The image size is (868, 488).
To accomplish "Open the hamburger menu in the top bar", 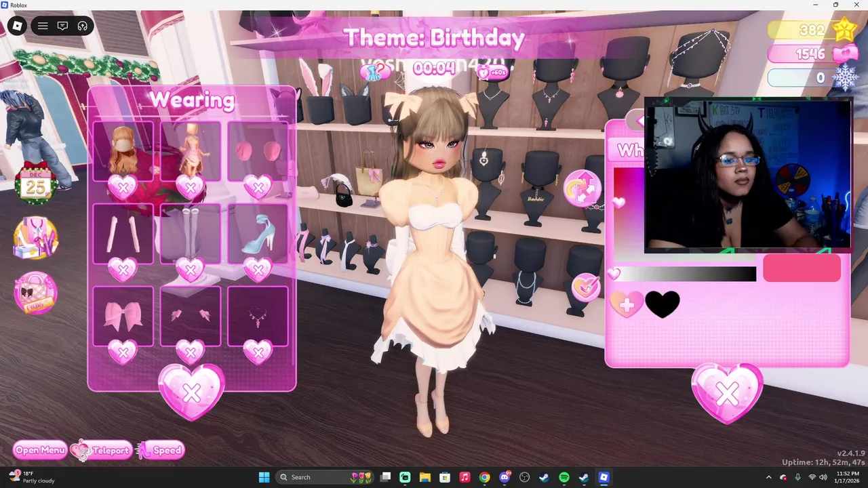I will [x=43, y=26].
